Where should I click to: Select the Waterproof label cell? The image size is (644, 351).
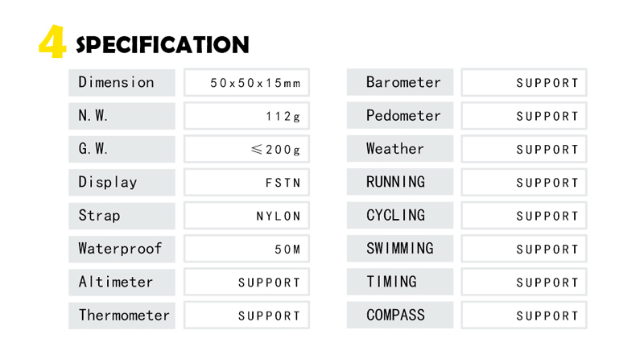tap(122, 249)
